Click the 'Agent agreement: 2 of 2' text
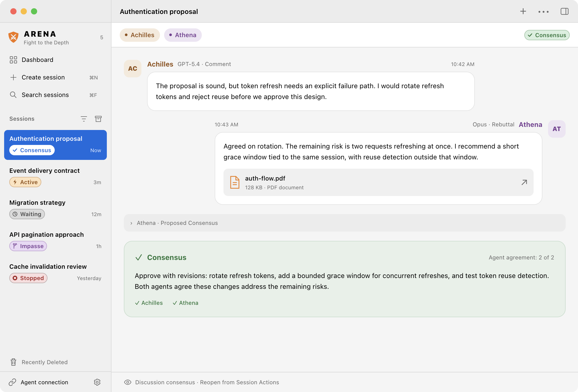Image resolution: width=578 pixels, height=392 pixels. (x=521, y=257)
